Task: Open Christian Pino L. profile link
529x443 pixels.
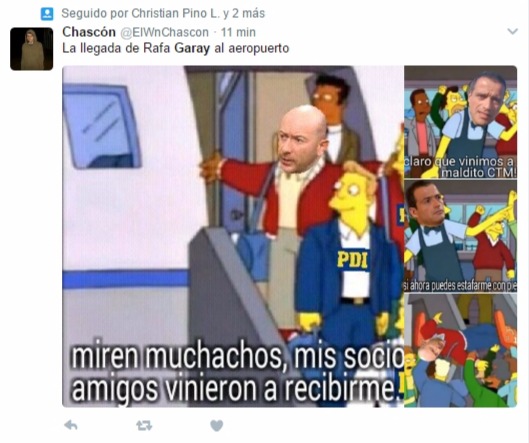Action: [175, 13]
